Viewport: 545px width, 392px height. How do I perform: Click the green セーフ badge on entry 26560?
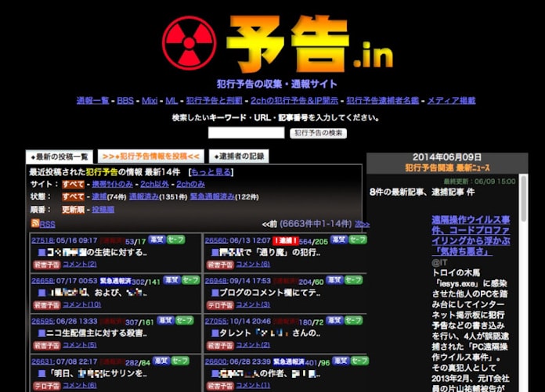click(x=358, y=239)
